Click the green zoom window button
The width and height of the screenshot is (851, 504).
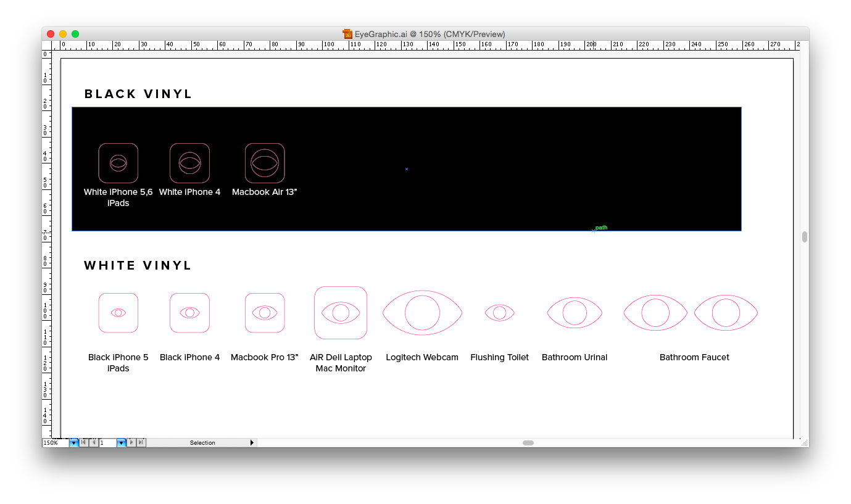(75, 34)
